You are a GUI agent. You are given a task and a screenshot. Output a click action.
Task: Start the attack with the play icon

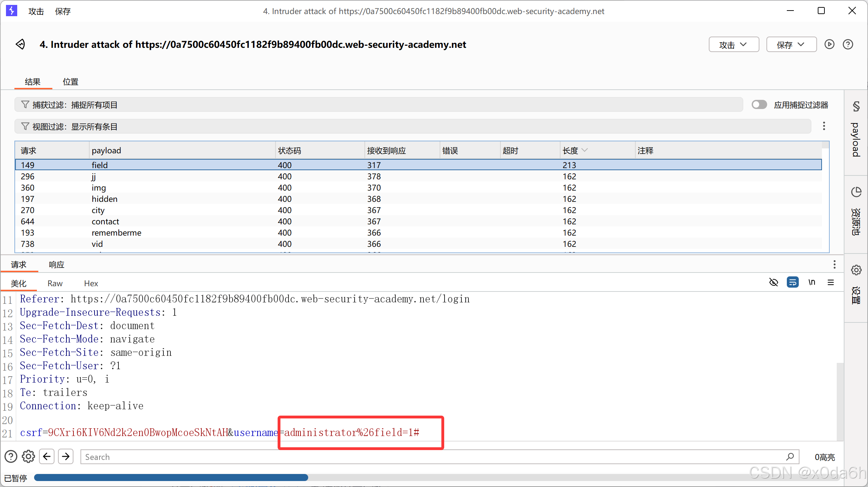click(830, 44)
